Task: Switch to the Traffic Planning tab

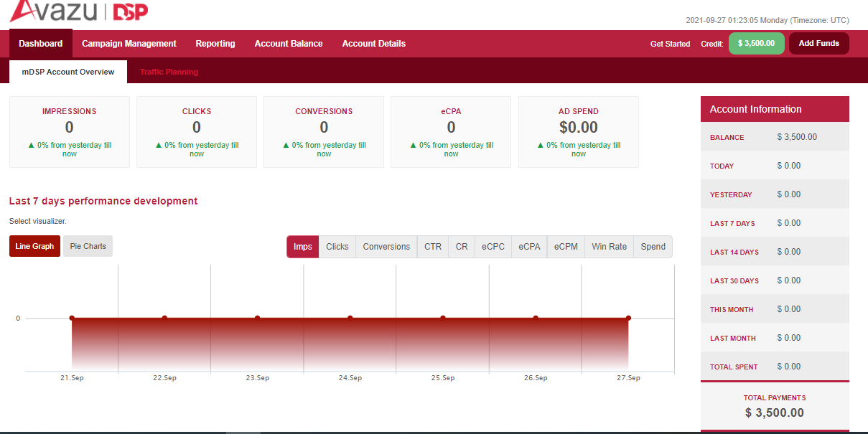Action: click(x=169, y=72)
